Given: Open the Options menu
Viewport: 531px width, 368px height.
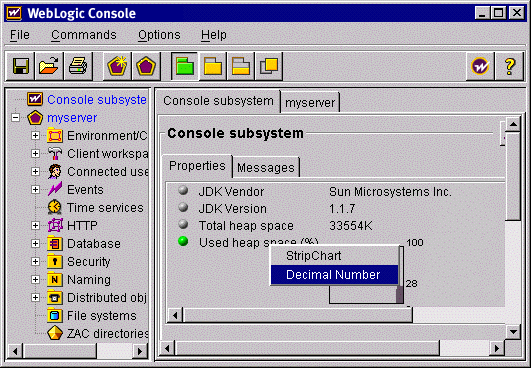Looking at the screenshot, I should [x=159, y=35].
